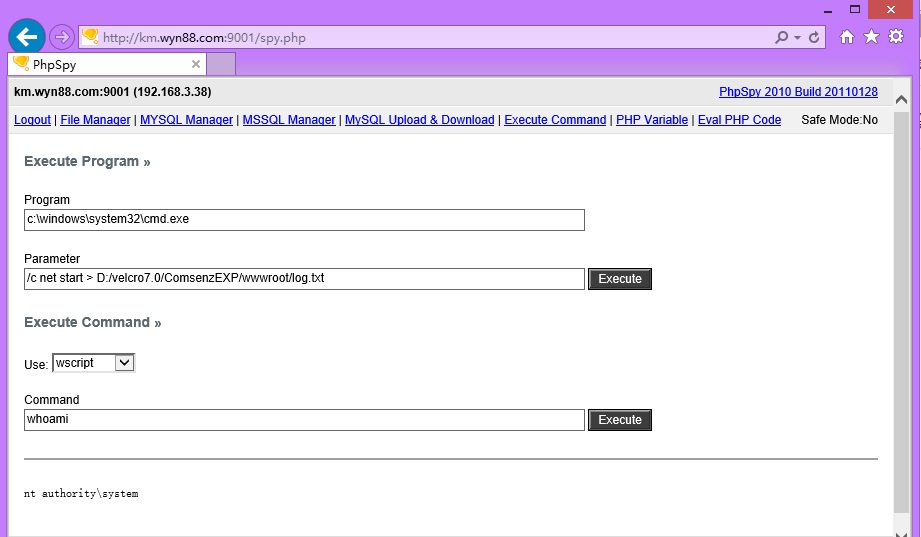Open the MSSQL Manager link

pos(289,120)
